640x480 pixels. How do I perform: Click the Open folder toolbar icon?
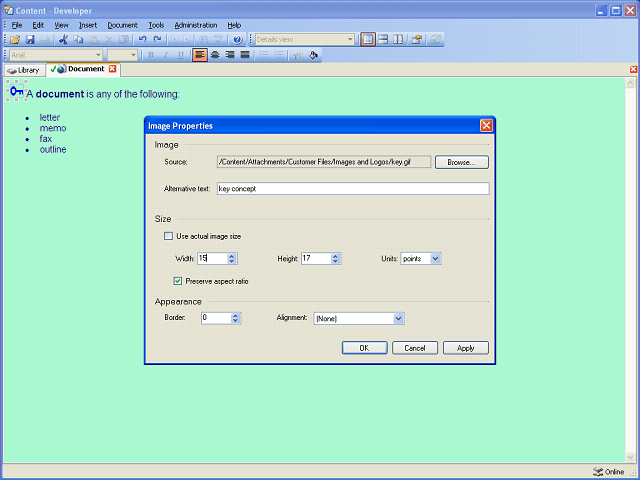(15, 40)
